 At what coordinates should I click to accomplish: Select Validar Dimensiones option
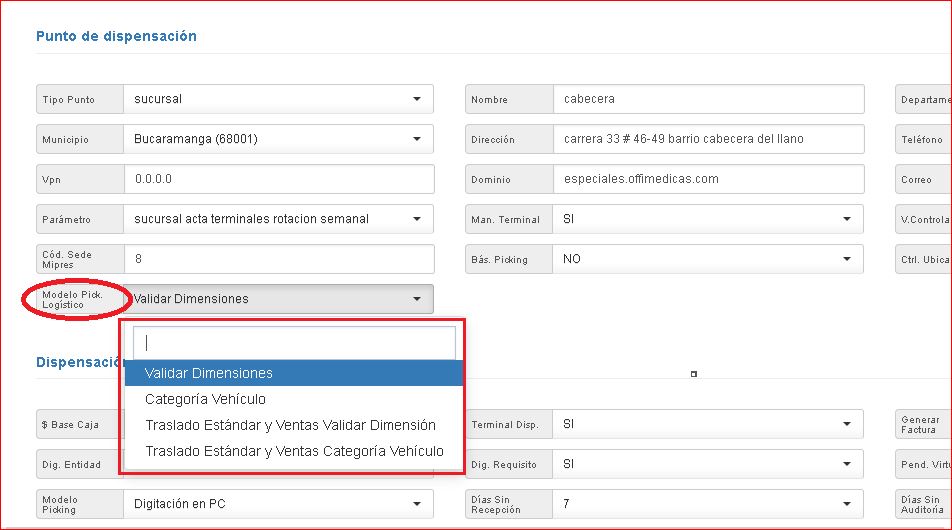click(x=294, y=373)
